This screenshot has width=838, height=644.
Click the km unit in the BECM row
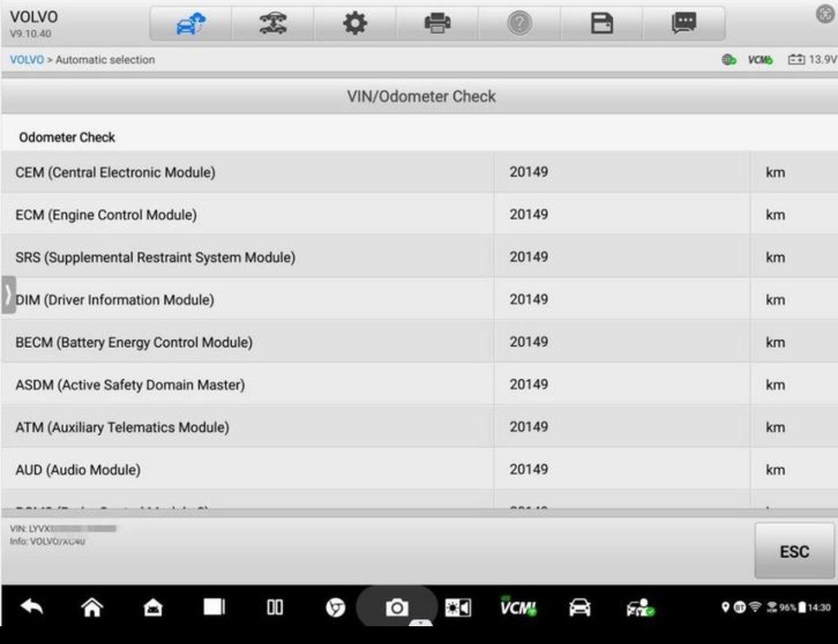pos(775,343)
